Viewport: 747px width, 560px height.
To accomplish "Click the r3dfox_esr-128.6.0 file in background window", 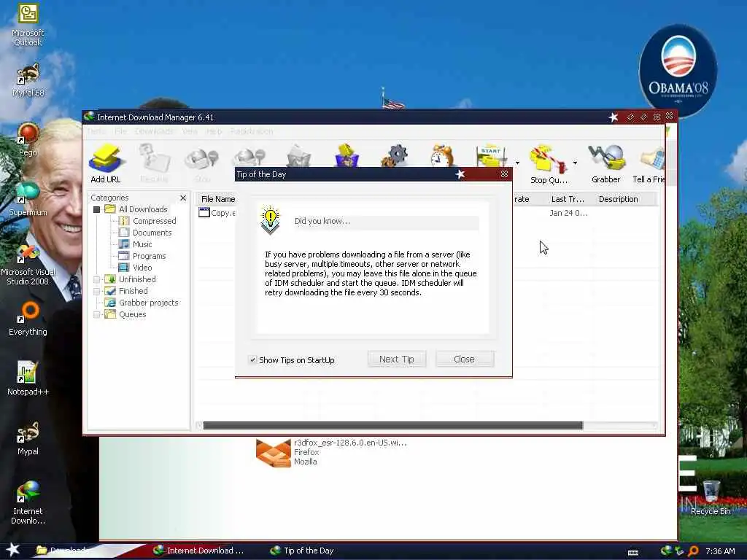I will [x=332, y=452].
